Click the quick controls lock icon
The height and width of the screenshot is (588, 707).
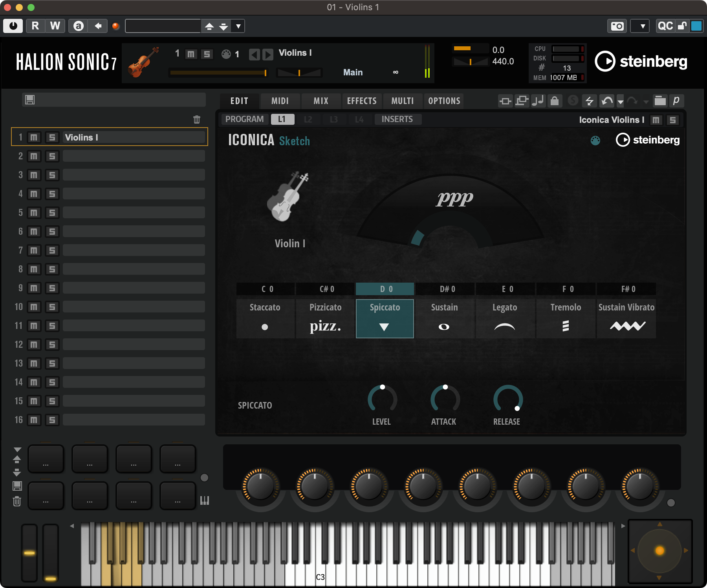pos(683,26)
